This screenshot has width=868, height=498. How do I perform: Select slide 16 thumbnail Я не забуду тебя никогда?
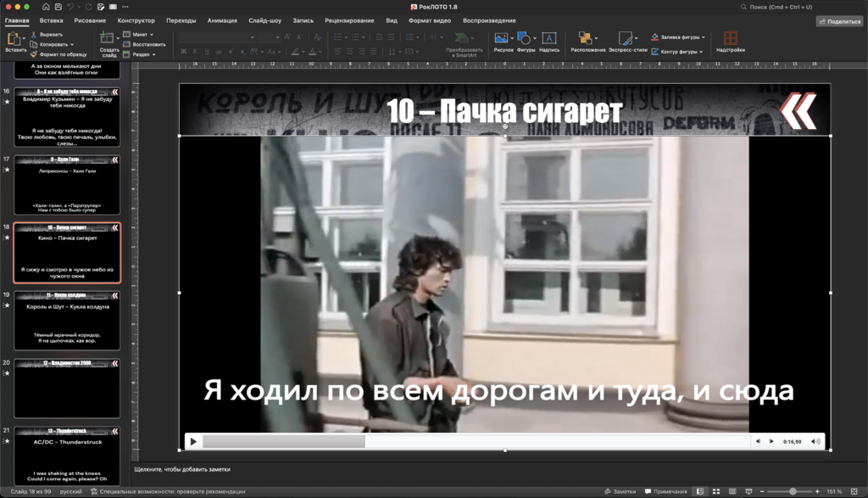[x=67, y=117]
